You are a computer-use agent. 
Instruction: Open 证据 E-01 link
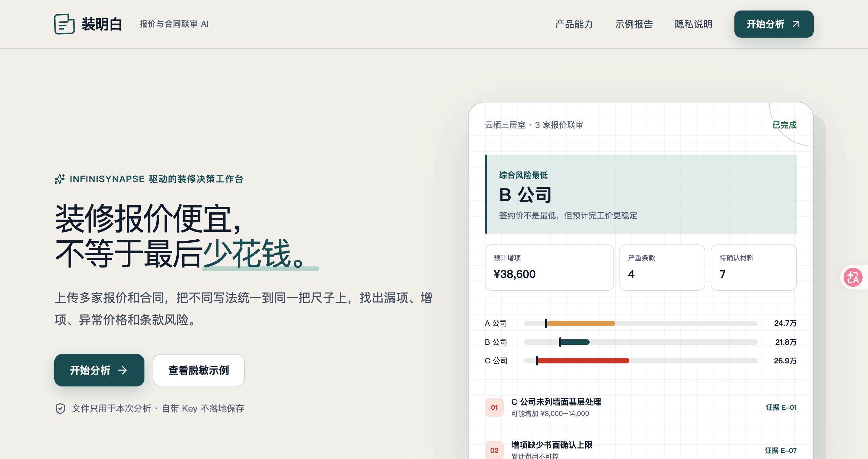pos(781,407)
